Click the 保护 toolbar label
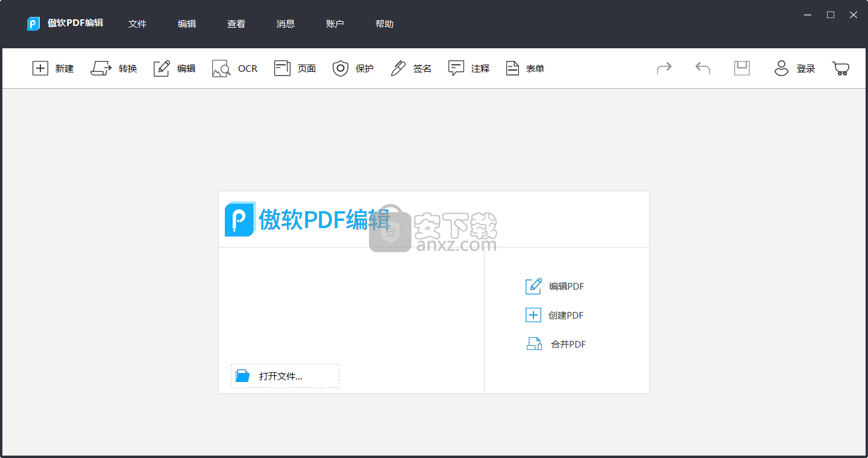 (x=365, y=69)
